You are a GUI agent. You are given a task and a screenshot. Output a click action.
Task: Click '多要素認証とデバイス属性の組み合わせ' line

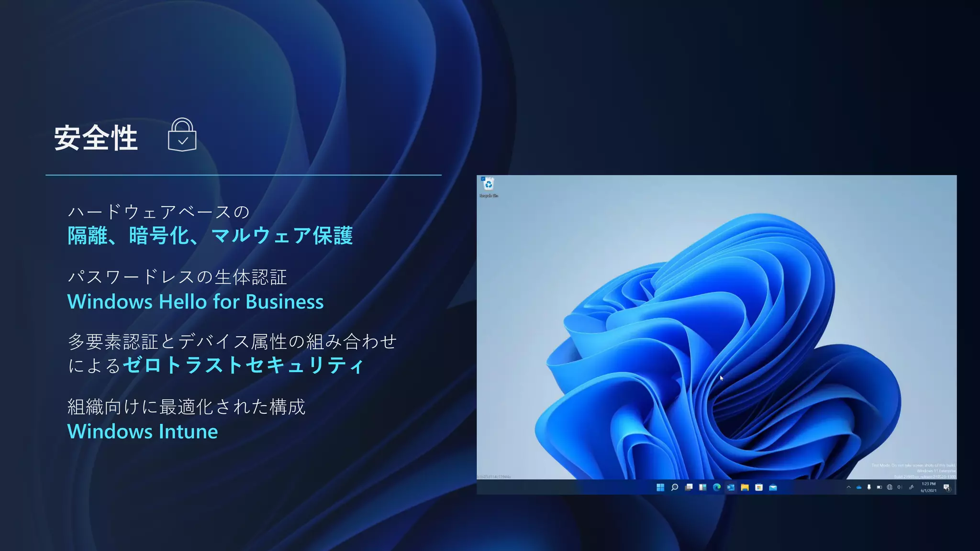point(232,342)
